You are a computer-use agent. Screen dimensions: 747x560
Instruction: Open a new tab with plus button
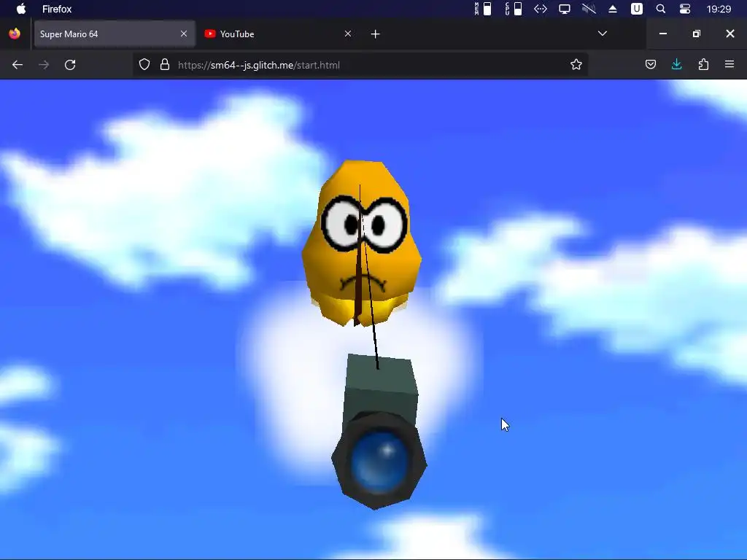coord(376,34)
